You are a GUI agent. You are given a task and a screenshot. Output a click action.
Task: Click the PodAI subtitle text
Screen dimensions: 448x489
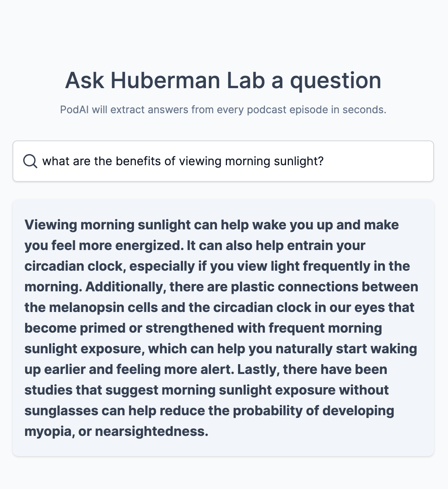[x=223, y=110]
